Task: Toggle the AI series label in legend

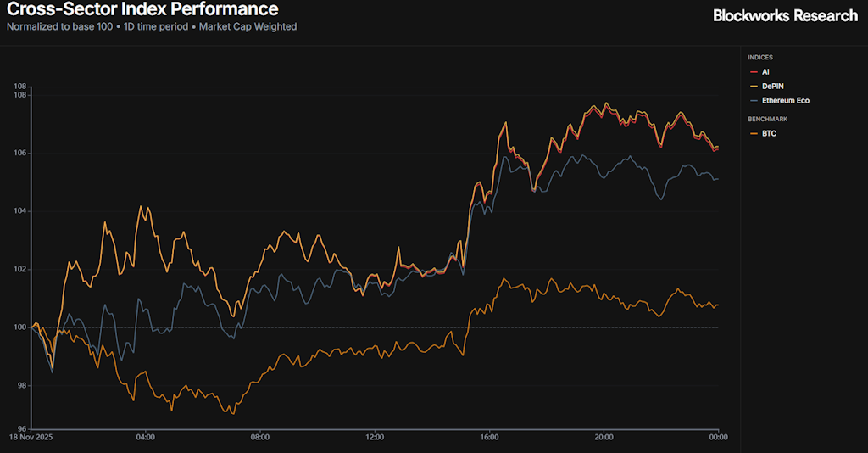Action: (765, 72)
